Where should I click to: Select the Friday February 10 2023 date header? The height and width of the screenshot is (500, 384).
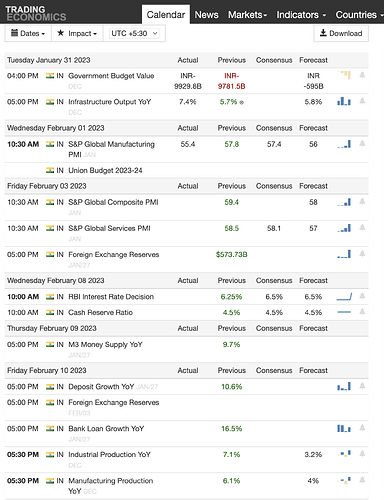[47, 370]
